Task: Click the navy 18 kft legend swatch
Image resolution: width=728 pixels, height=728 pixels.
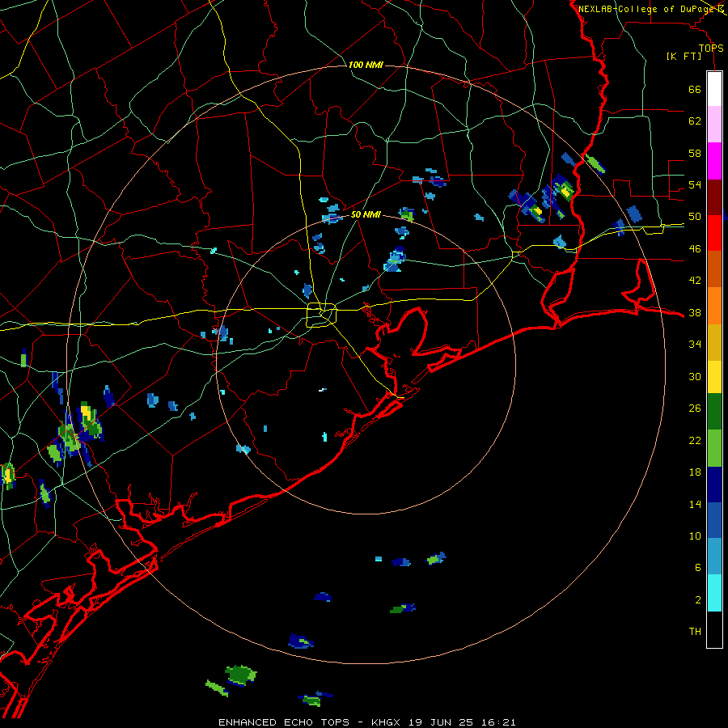Action: click(x=714, y=485)
